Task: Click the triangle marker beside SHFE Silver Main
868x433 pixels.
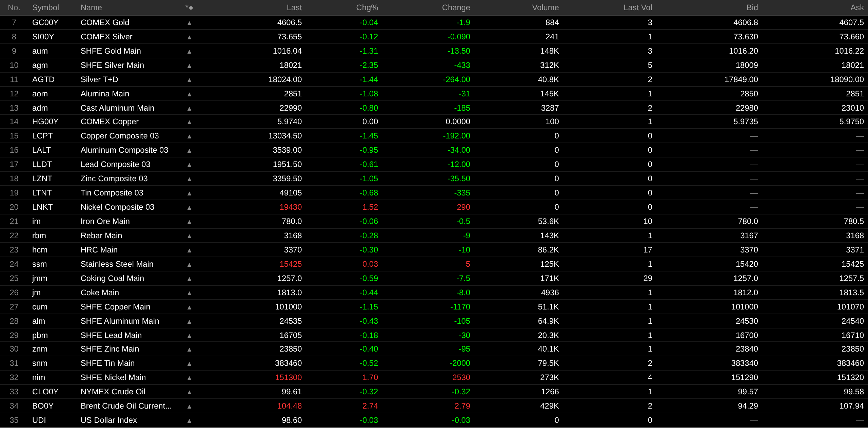Action: [189, 66]
